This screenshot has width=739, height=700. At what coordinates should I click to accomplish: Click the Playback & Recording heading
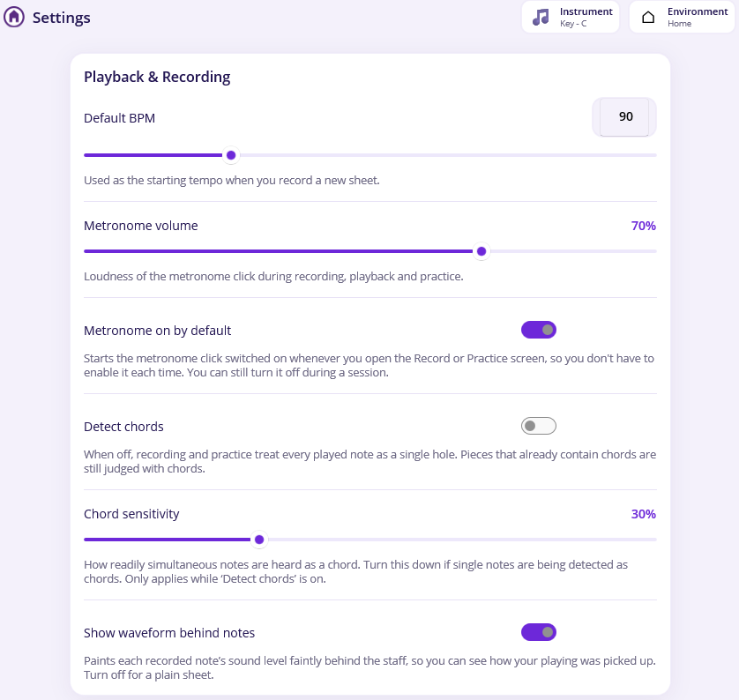point(157,77)
